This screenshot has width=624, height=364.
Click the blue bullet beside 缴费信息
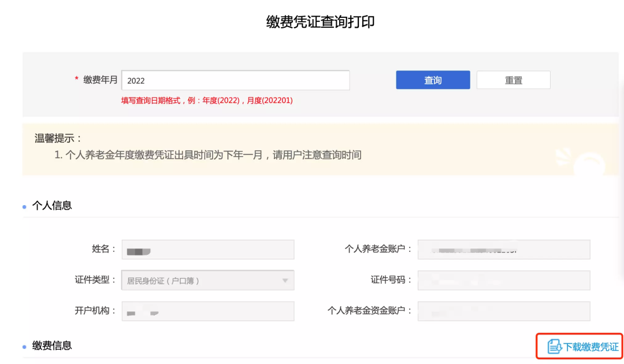[x=25, y=347]
